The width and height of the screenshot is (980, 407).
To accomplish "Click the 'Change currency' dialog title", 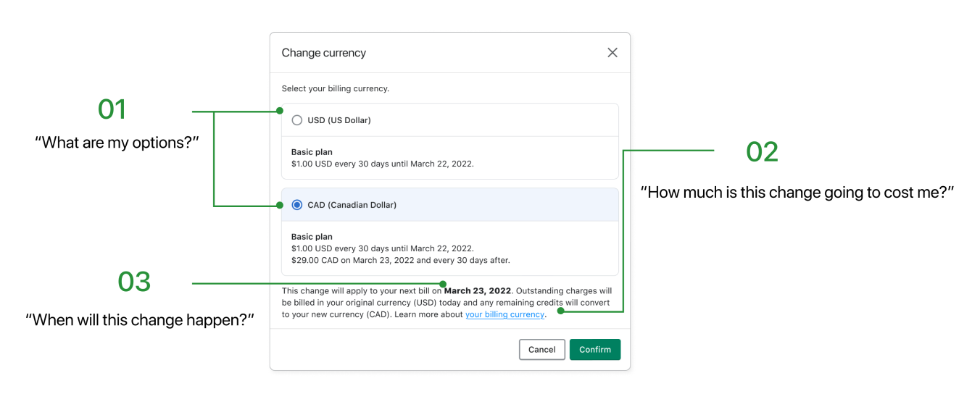I will 324,53.
